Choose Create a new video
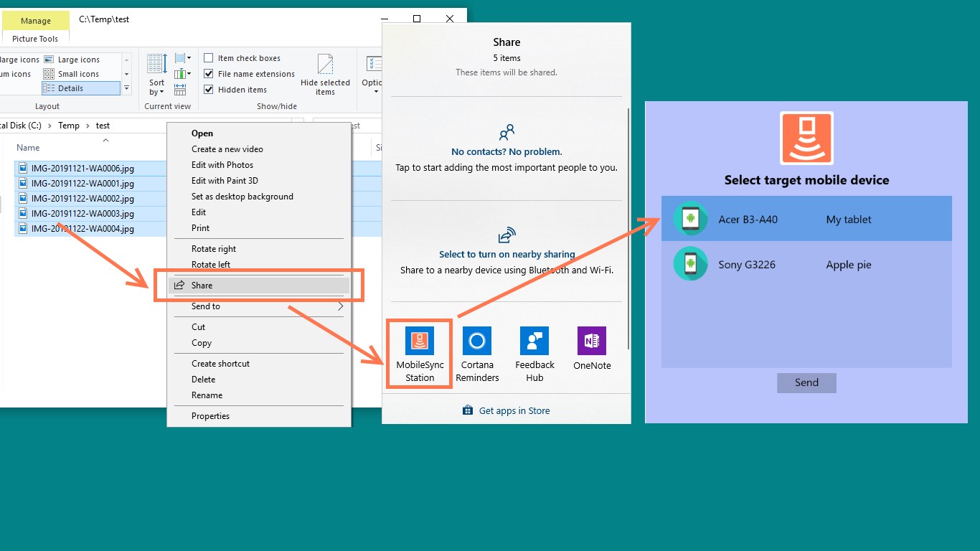 [x=227, y=149]
